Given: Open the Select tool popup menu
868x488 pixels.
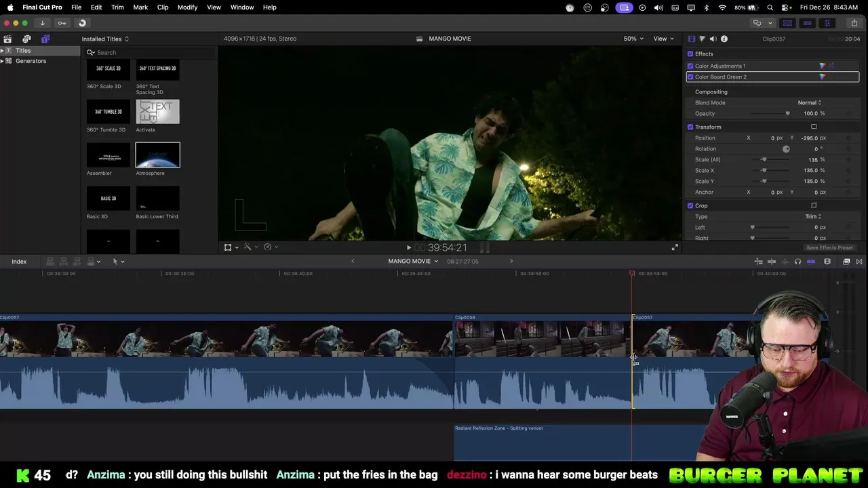Looking at the screenshot, I should point(118,262).
